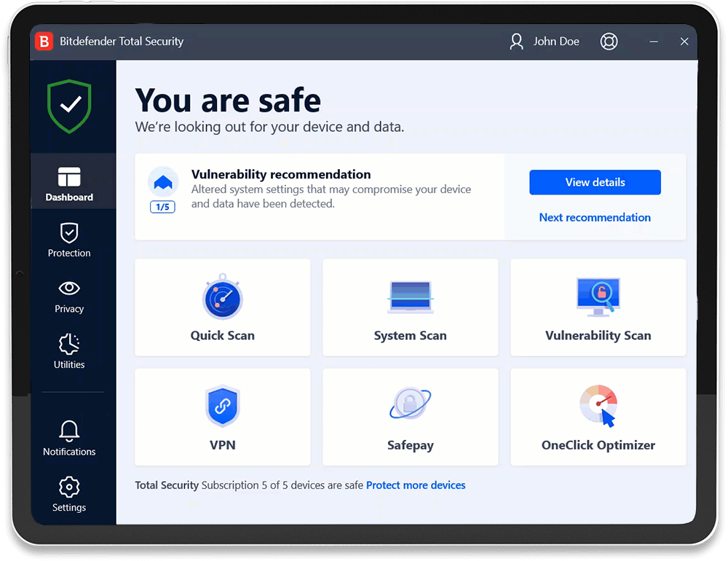
Task: Run the Vulnerability Scan
Action: tap(598, 307)
